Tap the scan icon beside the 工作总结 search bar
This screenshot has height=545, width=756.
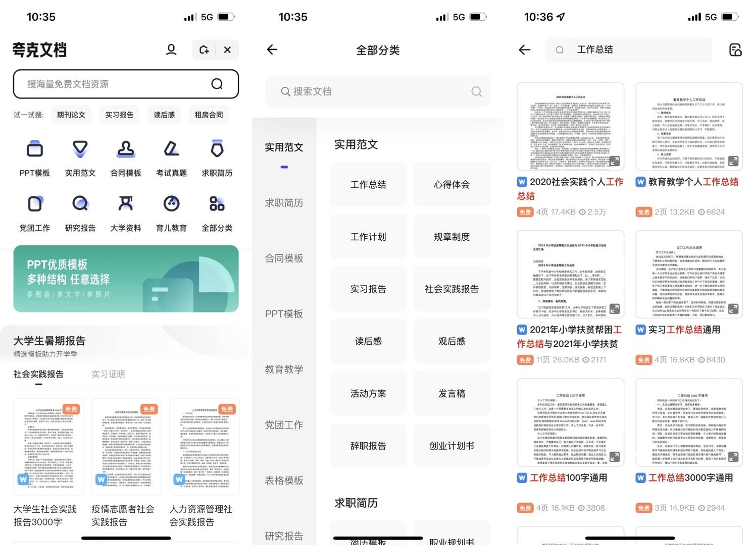pos(736,49)
